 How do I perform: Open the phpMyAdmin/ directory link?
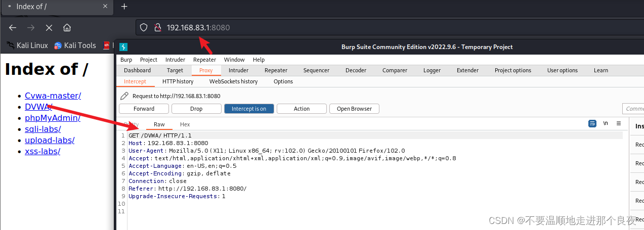53,118
